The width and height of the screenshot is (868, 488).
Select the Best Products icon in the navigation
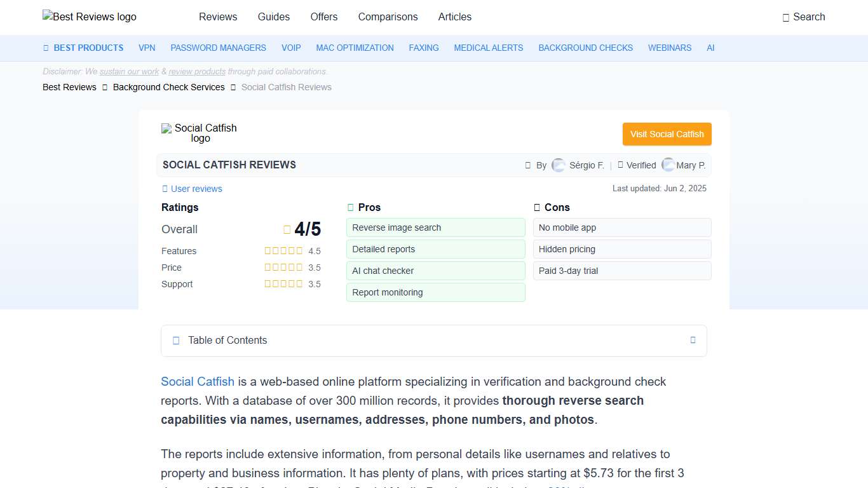coord(45,48)
